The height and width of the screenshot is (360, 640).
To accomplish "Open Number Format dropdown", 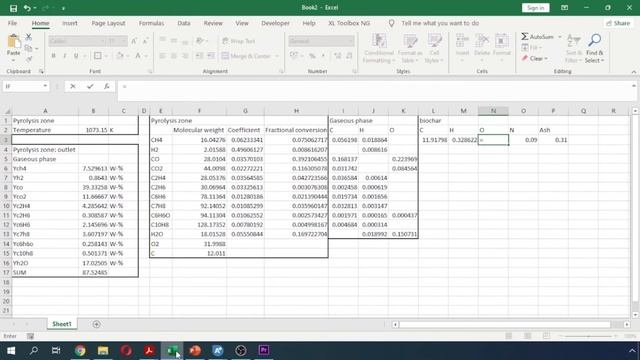I will coord(351,41).
